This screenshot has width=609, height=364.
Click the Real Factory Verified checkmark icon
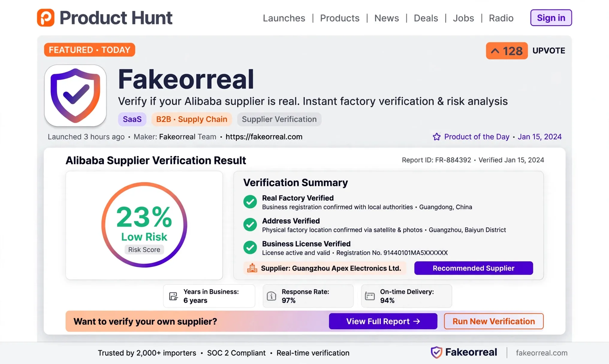pyautogui.click(x=250, y=202)
